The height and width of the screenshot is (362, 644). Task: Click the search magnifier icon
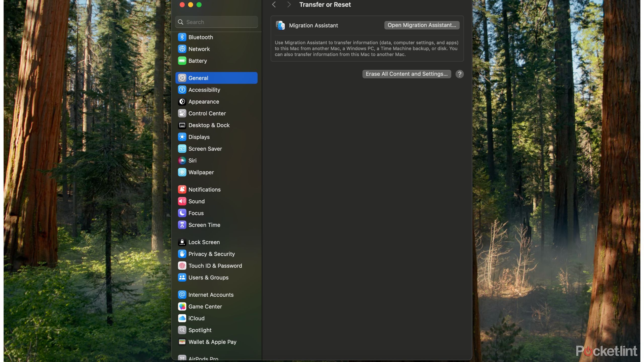coord(181,22)
